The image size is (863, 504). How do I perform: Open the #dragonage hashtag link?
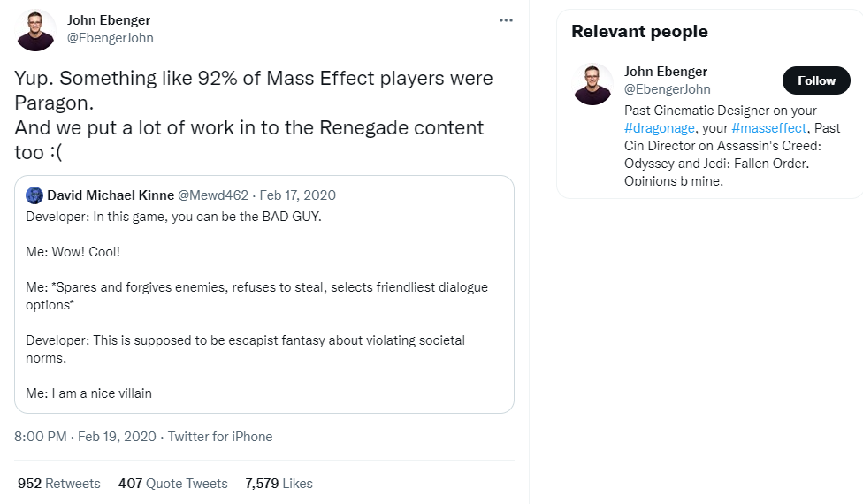(658, 128)
